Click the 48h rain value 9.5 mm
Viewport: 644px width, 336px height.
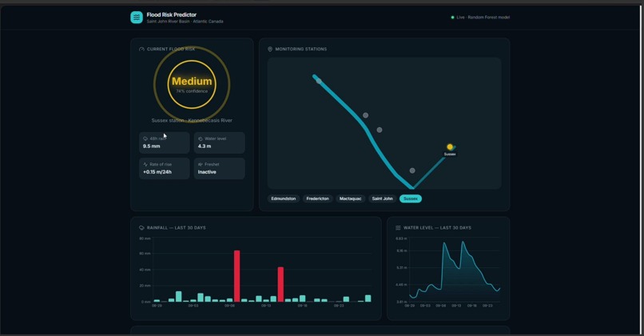[152, 146]
